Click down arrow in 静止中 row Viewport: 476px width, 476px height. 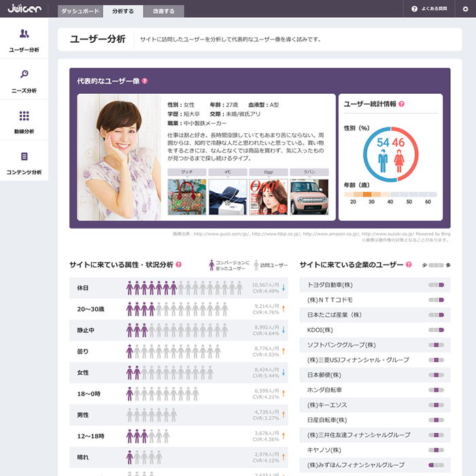click(284, 330)
